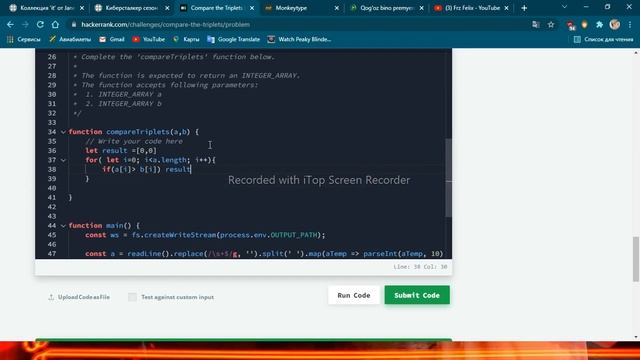The width and height of the screenshot is (640, 360).
Task: Open the Карты bookmark
Action: [186, 39]
